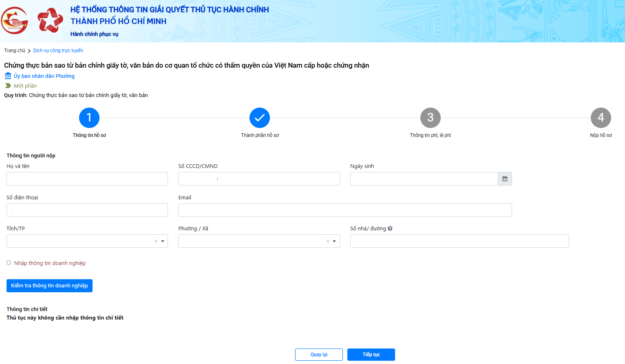The height and width of the screenshot is (364, 625).
Task: Jump to step 3 Thông tin phí, lệ phí
Action: coord(430,118)
